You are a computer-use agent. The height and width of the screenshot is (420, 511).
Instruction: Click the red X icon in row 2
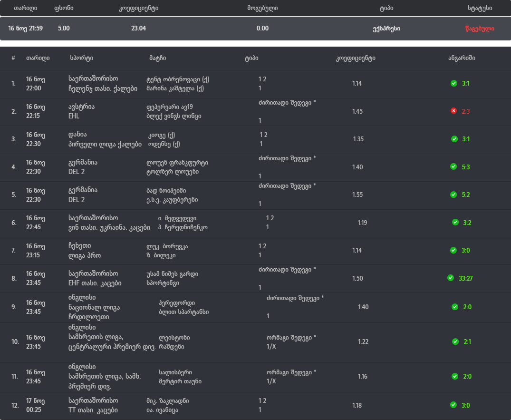tap(453, 111)
